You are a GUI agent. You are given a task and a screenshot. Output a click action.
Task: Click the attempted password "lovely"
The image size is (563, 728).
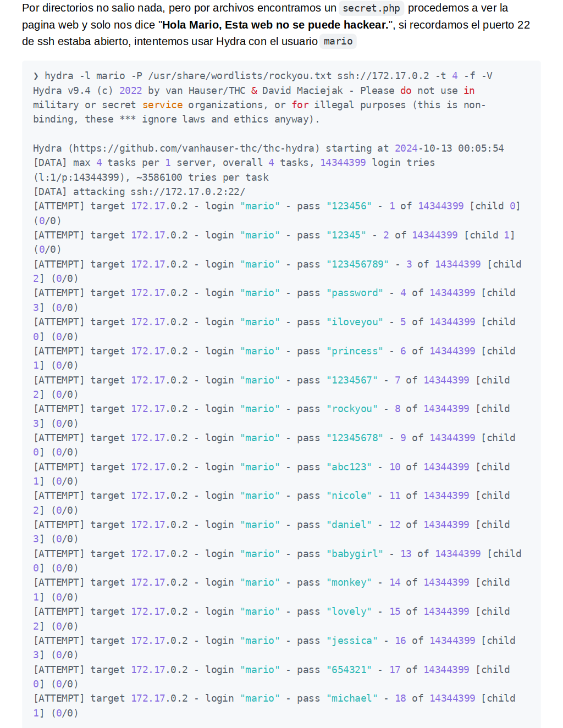tap(349, 612)
